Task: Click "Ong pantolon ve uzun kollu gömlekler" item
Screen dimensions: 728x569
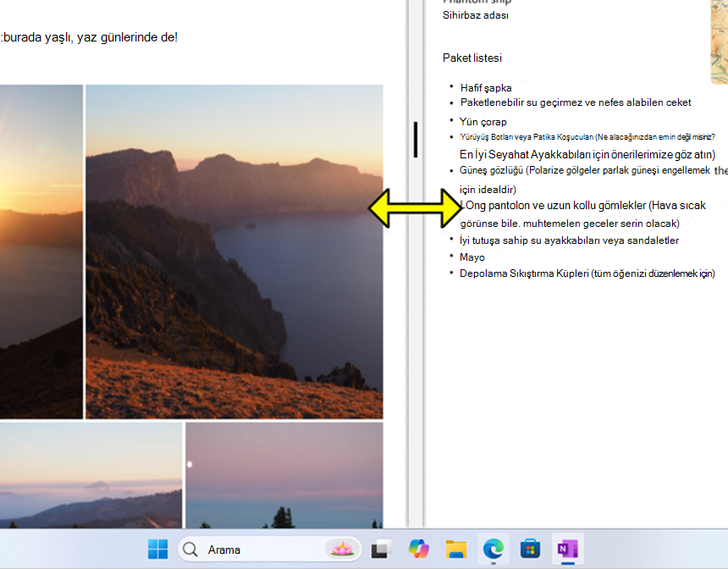Action: (x=585, y=205)
